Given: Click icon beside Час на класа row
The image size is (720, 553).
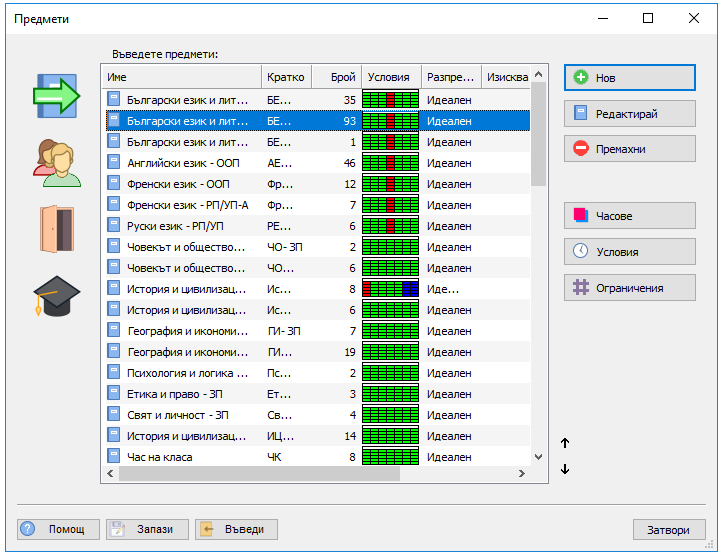Looking at the screenshot, I should [114, 457].
